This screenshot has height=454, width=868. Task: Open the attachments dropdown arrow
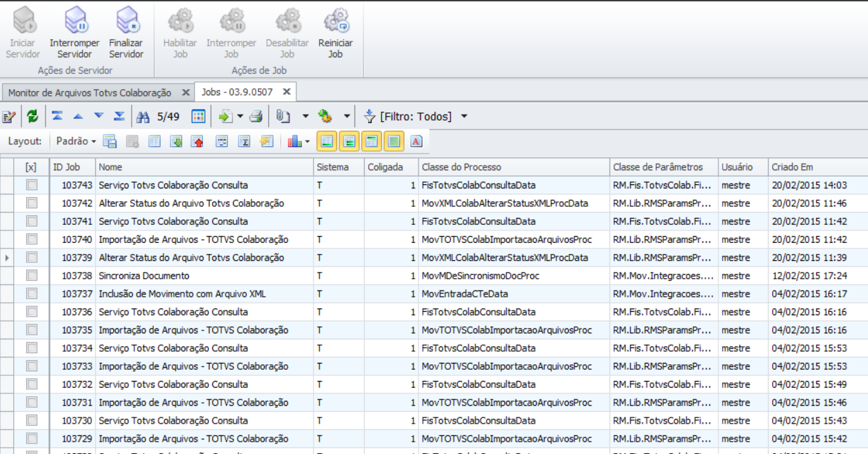[305, 117]
